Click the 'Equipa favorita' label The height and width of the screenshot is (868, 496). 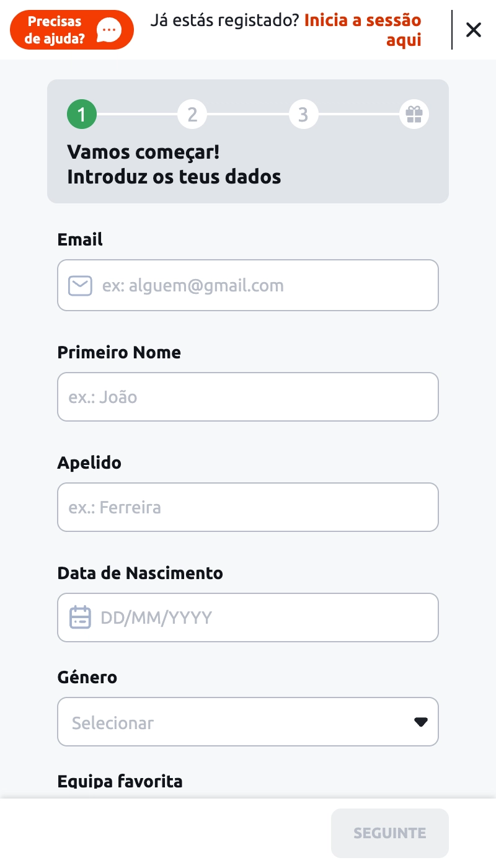[120, 781]
